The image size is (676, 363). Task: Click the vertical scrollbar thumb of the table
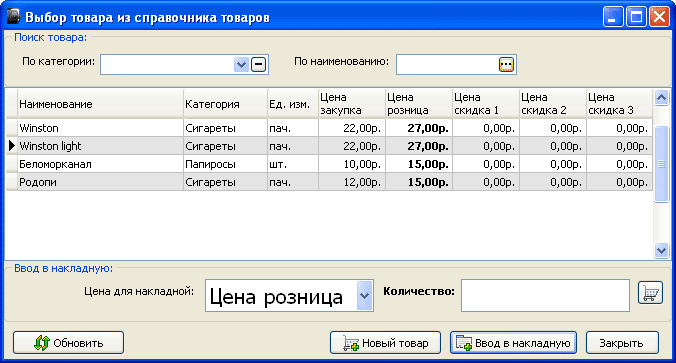[x=661, y=164]
